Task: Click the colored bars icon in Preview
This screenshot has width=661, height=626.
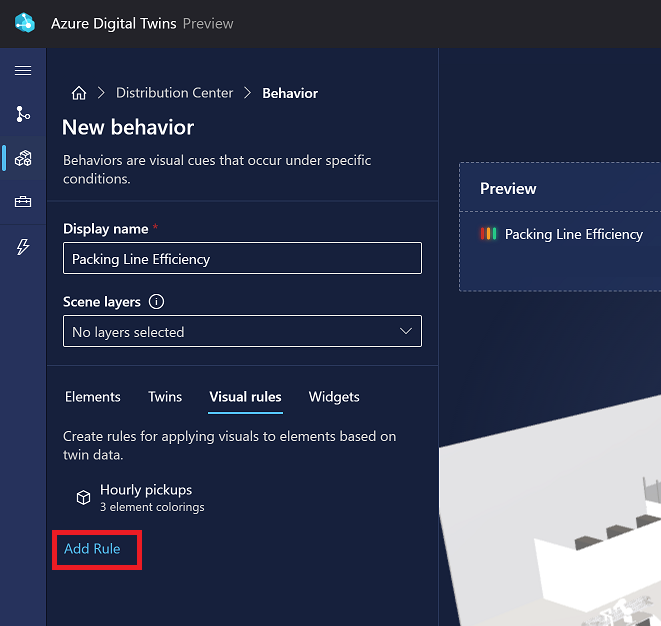Action: point(488,234)
